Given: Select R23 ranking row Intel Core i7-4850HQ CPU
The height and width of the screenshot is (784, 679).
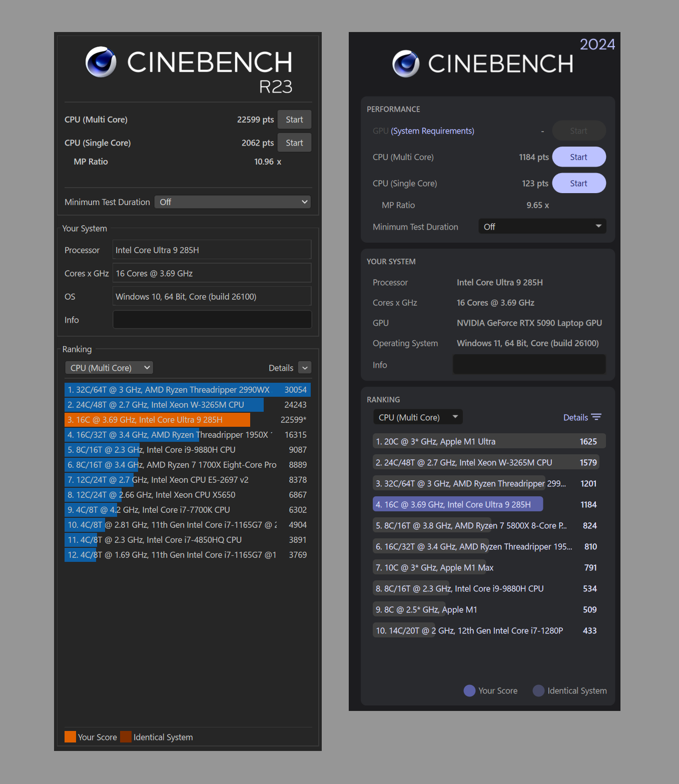Looking at the screenshot, I should pyautogui.click(x=188, y=540).
